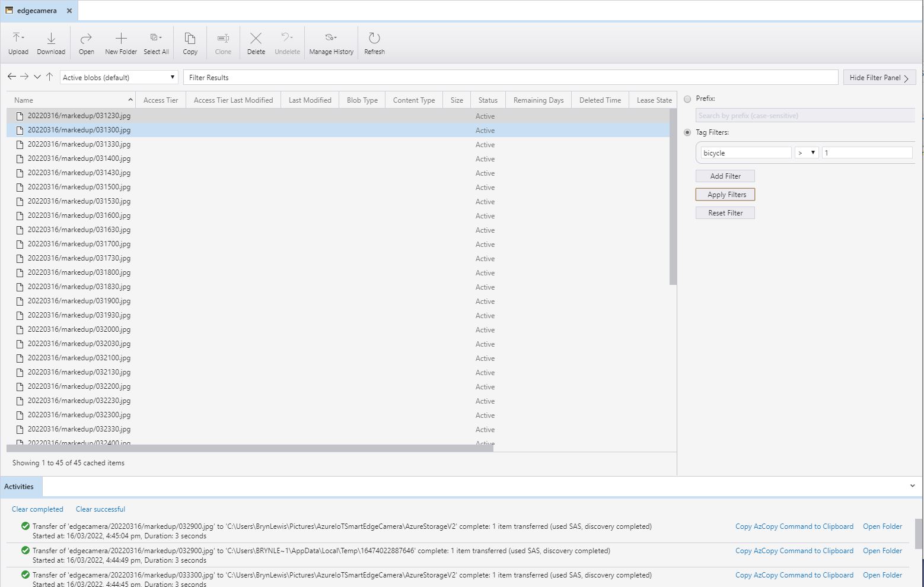The height and width of the screenshot is (587, 924).
Task: Click the horizontal scrollbar under blob list
Action: [x=249, y=448]
